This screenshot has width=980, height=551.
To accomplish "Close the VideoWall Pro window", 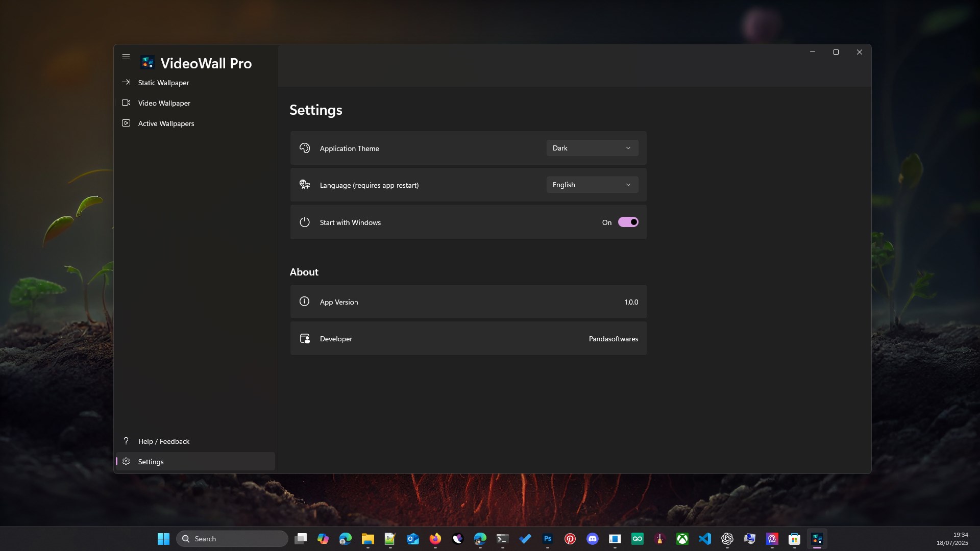I will point(860,52).
